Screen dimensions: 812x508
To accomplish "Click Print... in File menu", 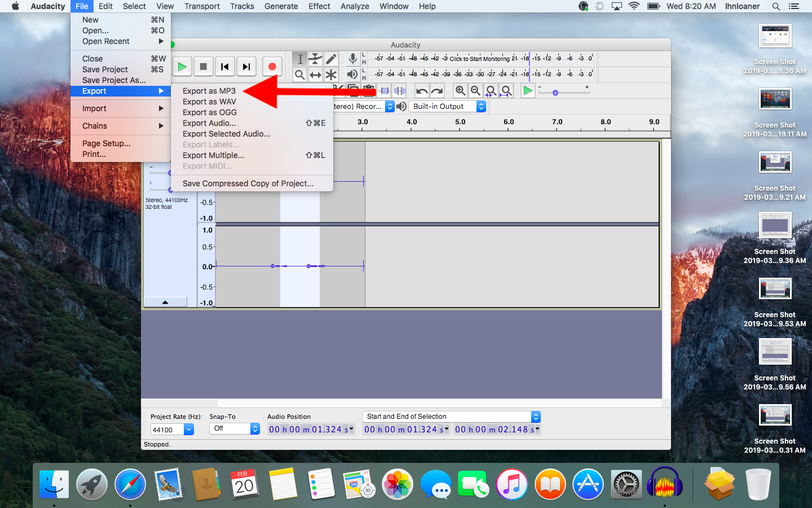I will click(x=121, y=154).
